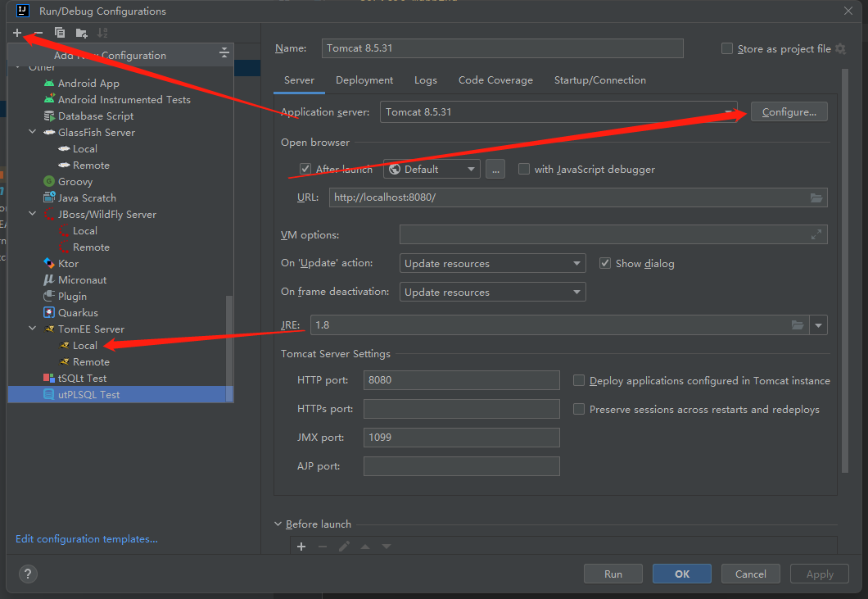Image resolution: width=868 pixels, height=599 pixels.
Task: Choose Remote under TomEE Server
Action: click(x=91, y=362)
